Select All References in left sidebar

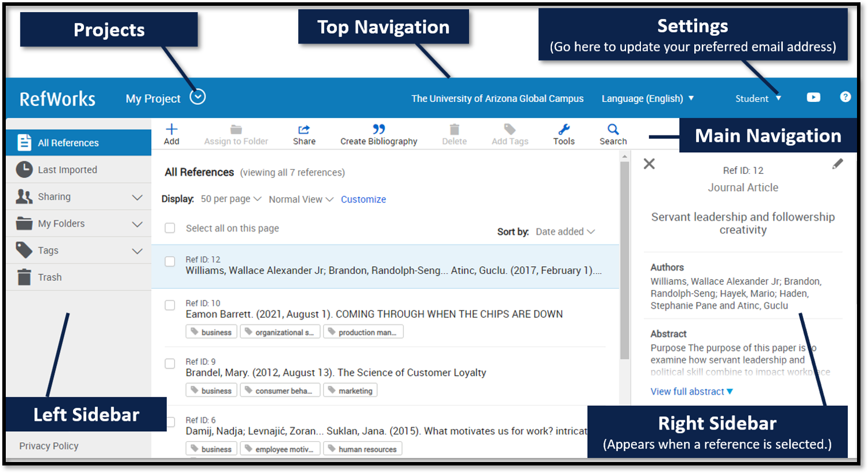[x=79, y=142]
